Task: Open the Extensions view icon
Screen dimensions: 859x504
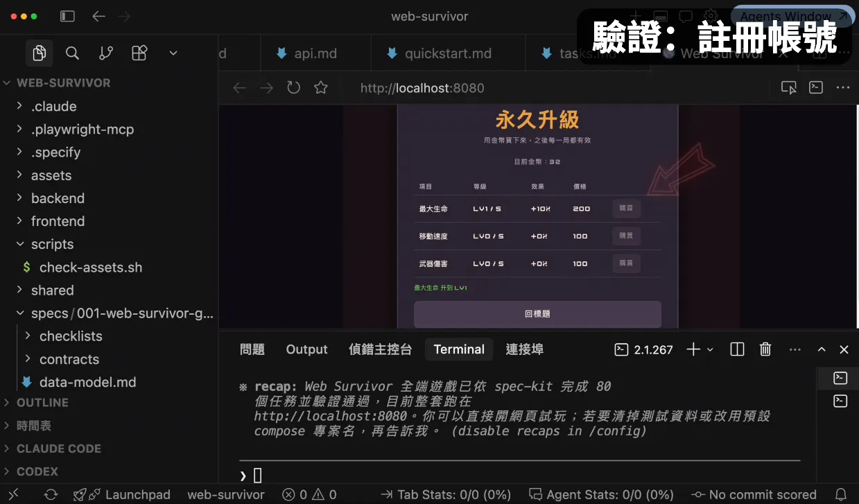Action: [x=140, y=53]
